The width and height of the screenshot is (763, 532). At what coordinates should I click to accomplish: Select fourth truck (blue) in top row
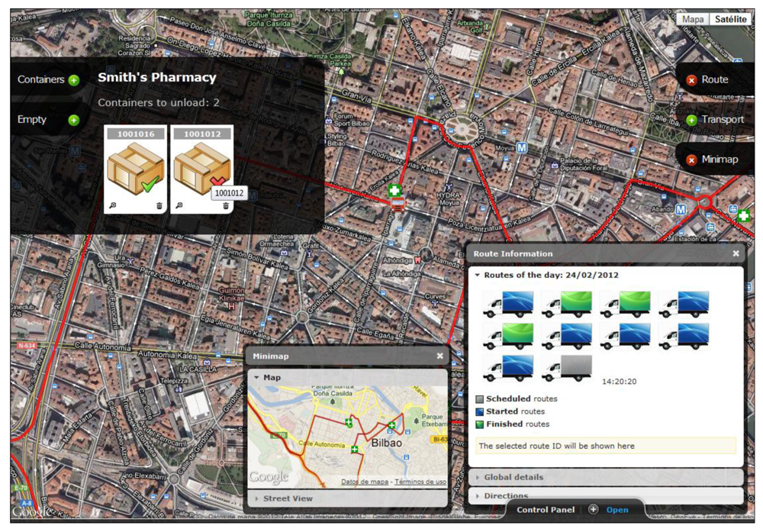tap(684, 305)
